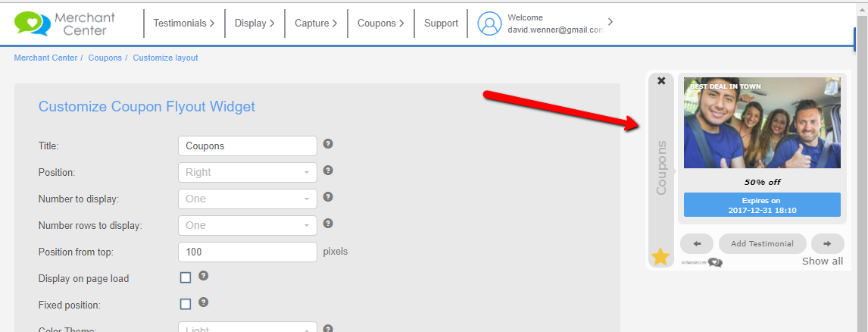868x332 pixels.
Task: Click help icon next to Color Theme
Action: (328, 329)
